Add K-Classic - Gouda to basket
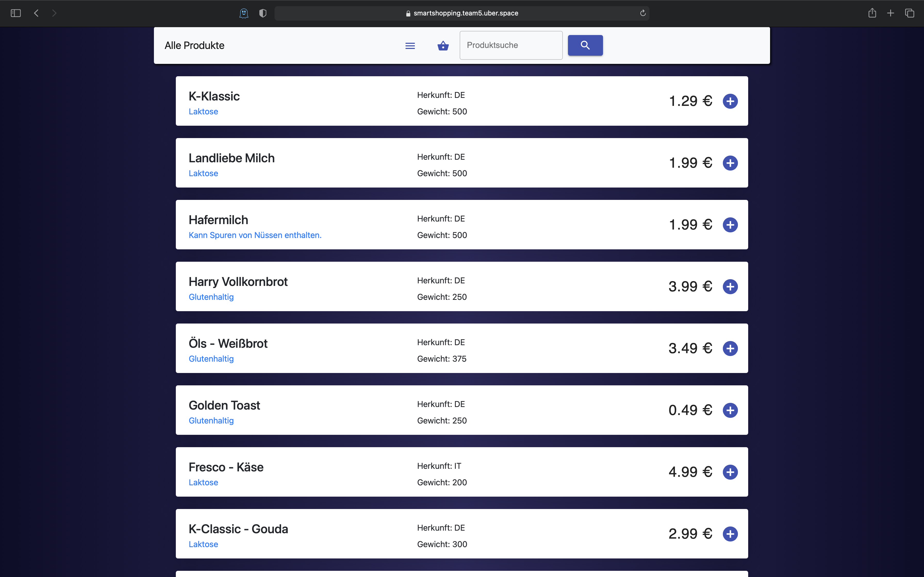This screenshot has height=577, width=924. tap(730, 534)
